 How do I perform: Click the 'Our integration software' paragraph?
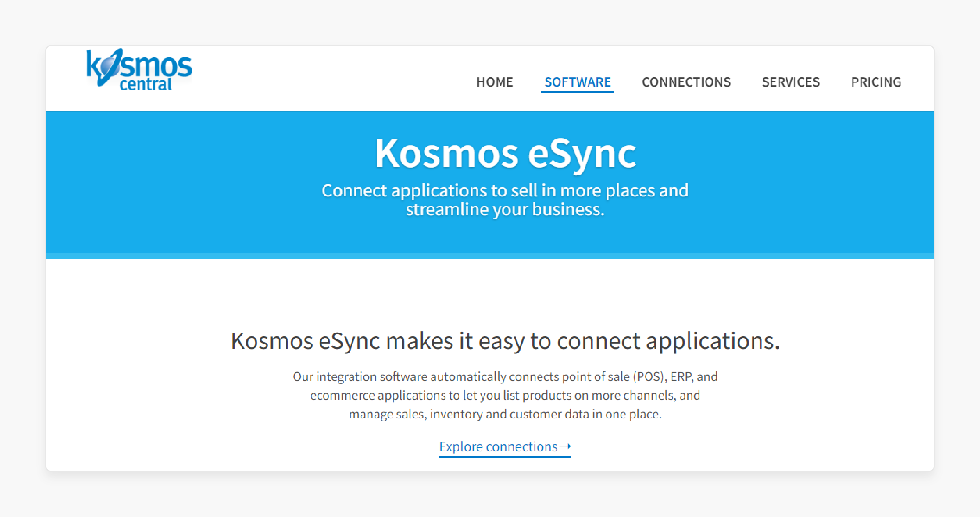pyautogui.click(x=505, y=395)
